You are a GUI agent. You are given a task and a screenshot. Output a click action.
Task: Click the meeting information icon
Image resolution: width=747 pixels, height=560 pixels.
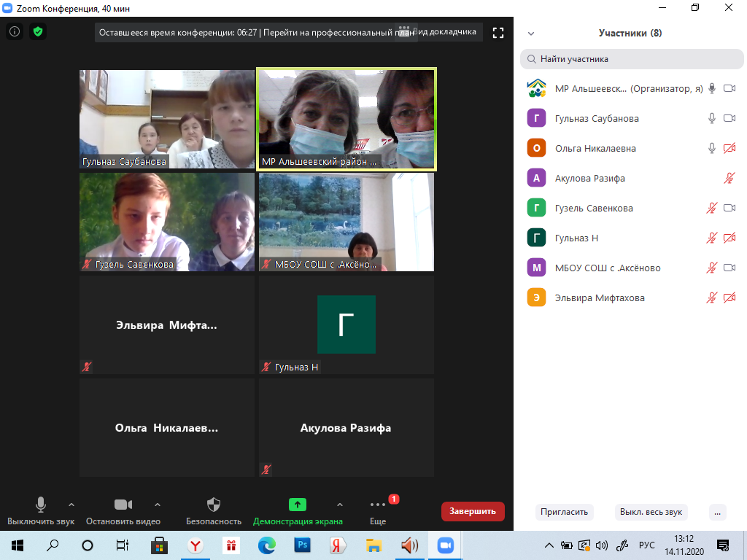(15, 32)
